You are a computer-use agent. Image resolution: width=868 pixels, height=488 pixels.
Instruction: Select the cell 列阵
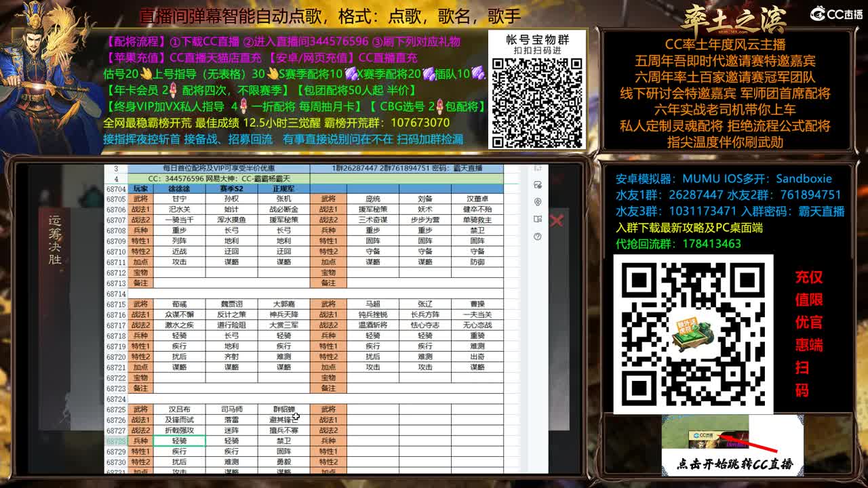[179, 241]
